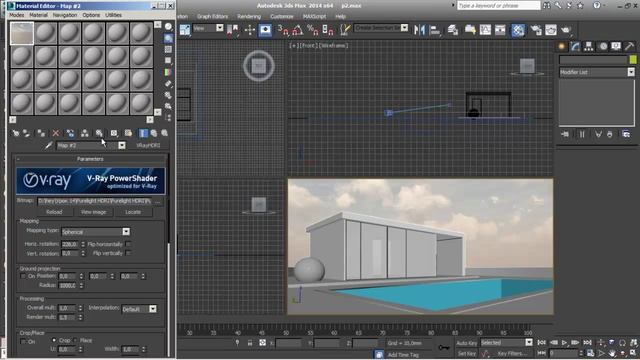Click Pick Material From Object eyedropper
This screenshot has height=360, width=640.
point(49,145)
